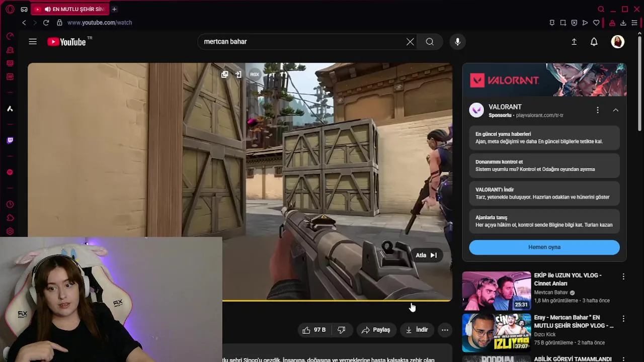The width and height of the screenshot is (644, 362).
Task: Share the video via Paylaş
Action: (376, 330)
